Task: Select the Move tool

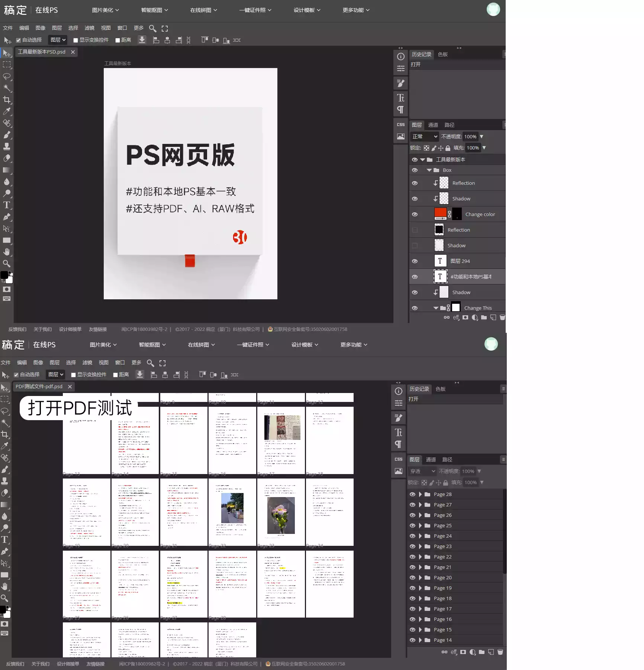Action: point(6,52)
